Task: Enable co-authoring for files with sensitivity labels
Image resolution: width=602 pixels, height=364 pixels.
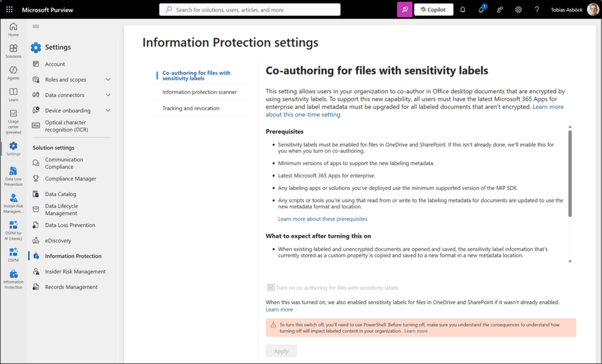Action: 270,287
